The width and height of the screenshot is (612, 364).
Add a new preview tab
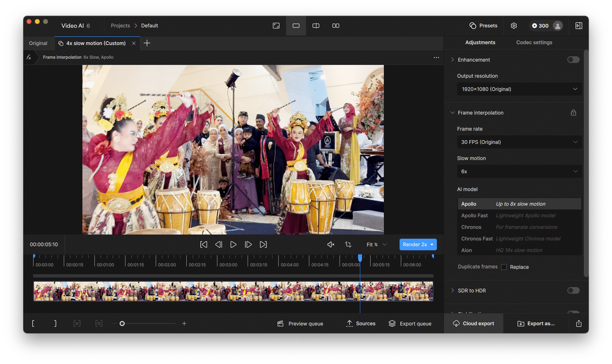coord(147,43)
